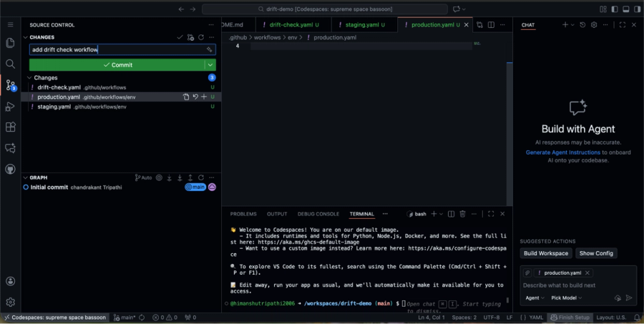Open the Chat sparkle icon in activity bar
The height and width of the screenshot is (324, 644).
tap(10, 148)
